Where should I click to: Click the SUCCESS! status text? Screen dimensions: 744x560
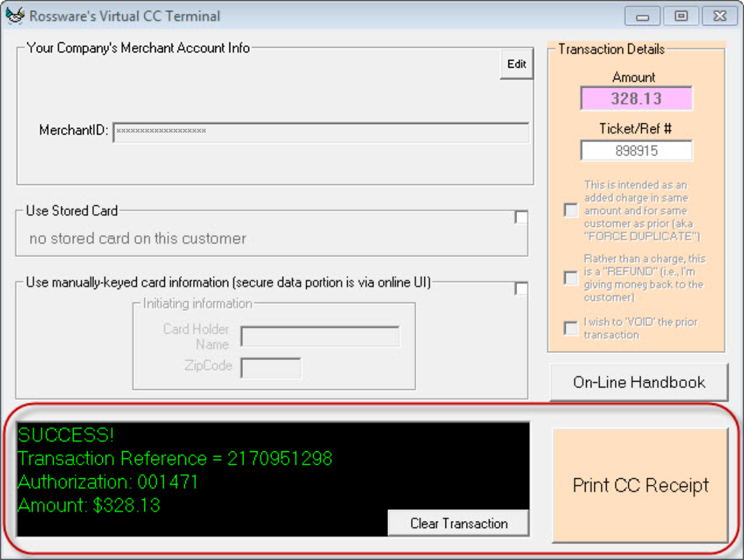click(x=65, y=435)
